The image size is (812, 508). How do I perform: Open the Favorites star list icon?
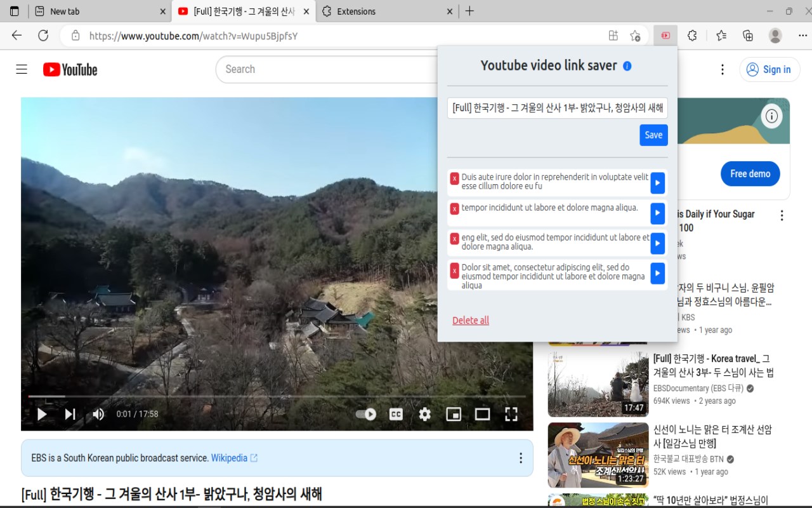721,36
